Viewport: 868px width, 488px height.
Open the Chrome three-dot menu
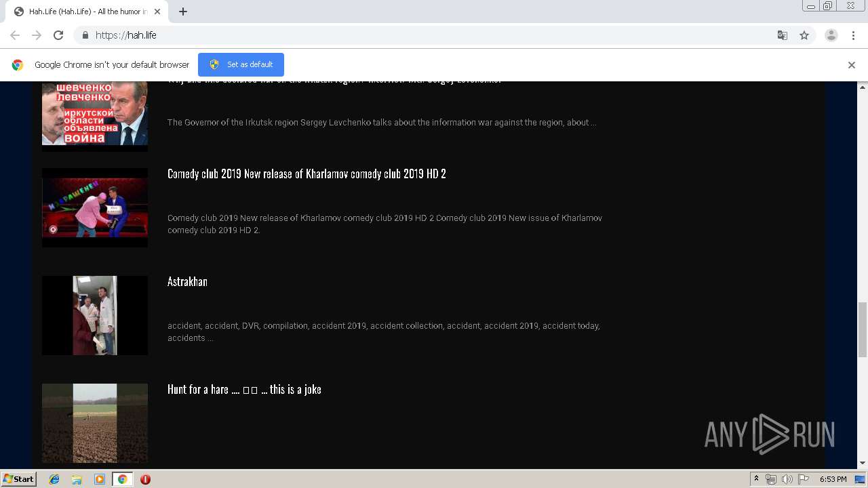pos(853,35)
